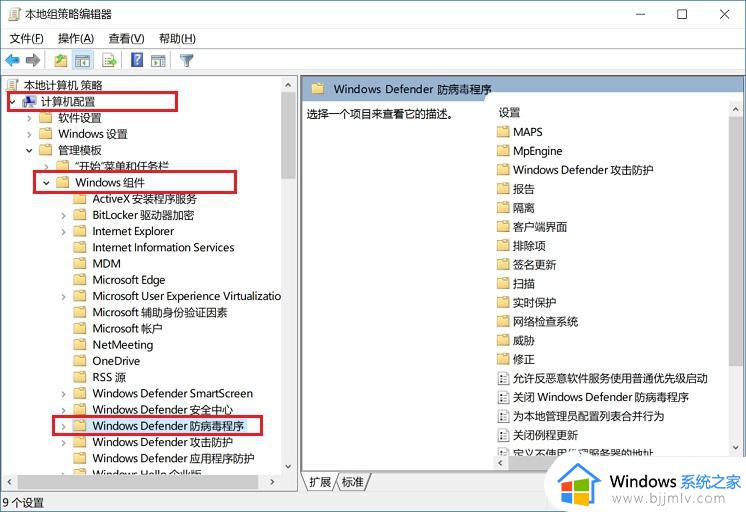
Task: Click the 威胁 folder icon
Action: tap(503, 340)
